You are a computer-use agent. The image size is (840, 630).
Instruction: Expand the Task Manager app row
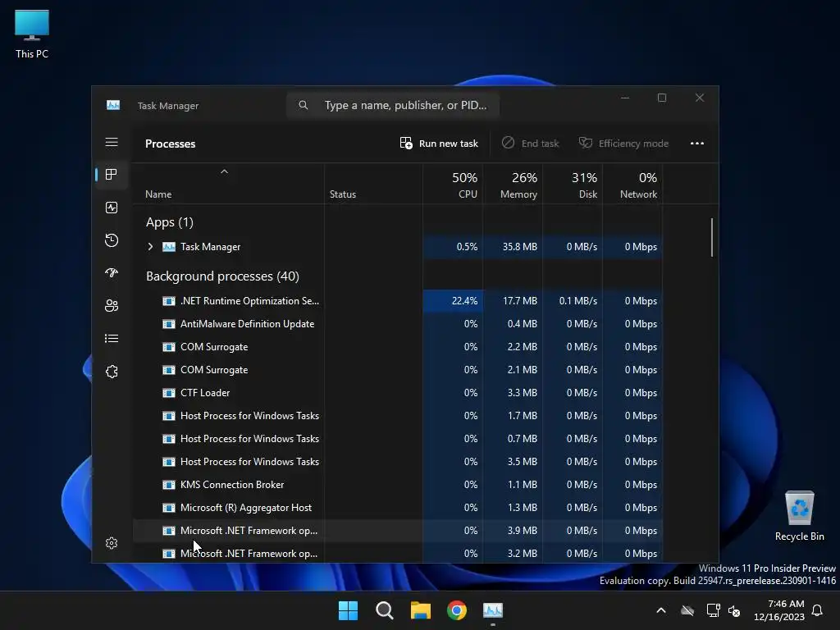[151, 246]
